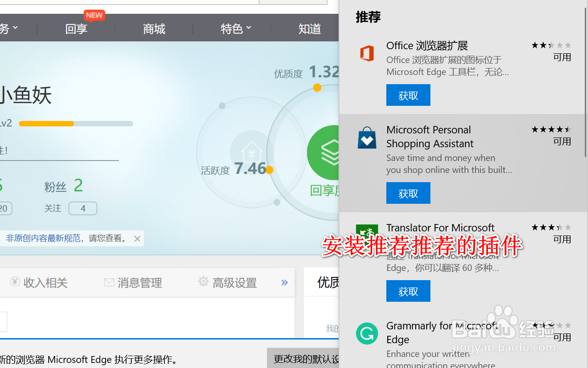Get the Translator For Microsoft Edge extension
The height and width of the screenshot is (368, 588).
pyautogui.click(x=408, y=291)
